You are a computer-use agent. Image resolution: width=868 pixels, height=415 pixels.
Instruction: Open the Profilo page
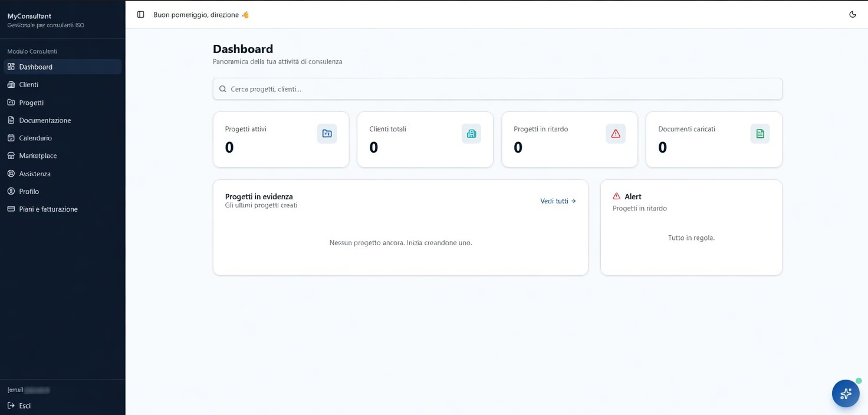pyautogui.click(x=63, y=191)
